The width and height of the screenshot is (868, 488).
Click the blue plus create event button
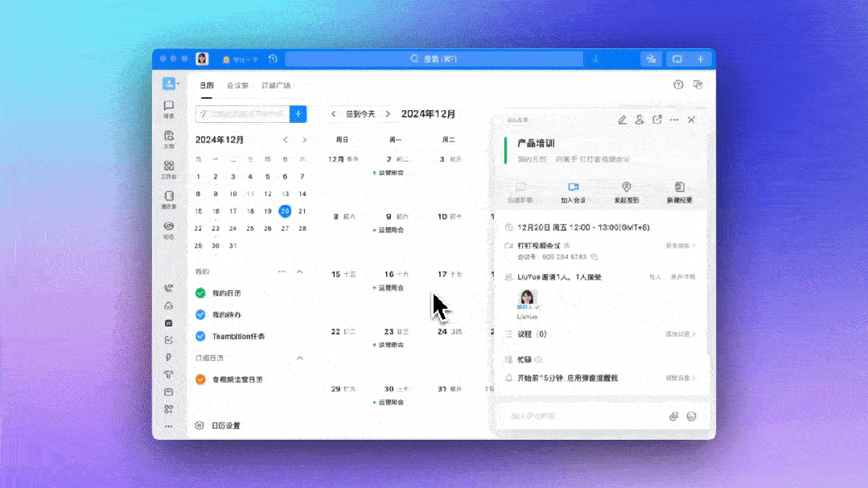[x=298, y=114]
